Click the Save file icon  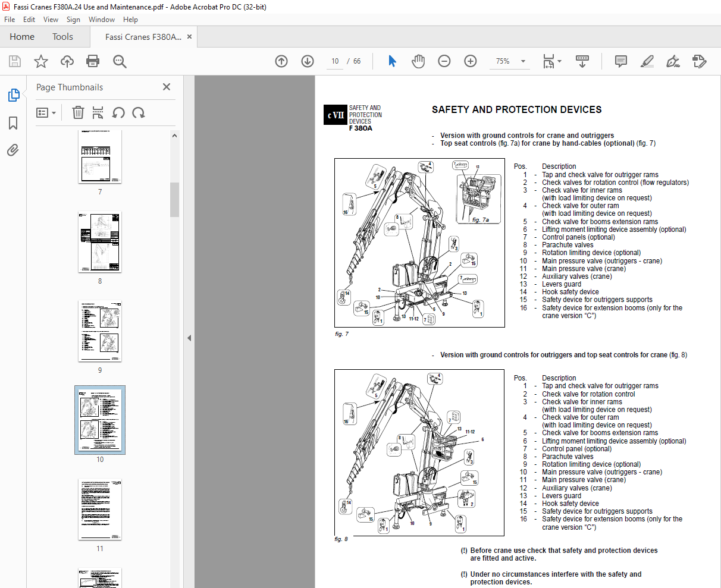click(15, 61)
